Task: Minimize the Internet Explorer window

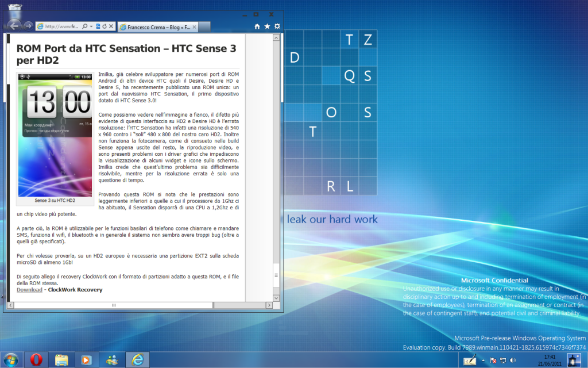Action: click(245, 15)
